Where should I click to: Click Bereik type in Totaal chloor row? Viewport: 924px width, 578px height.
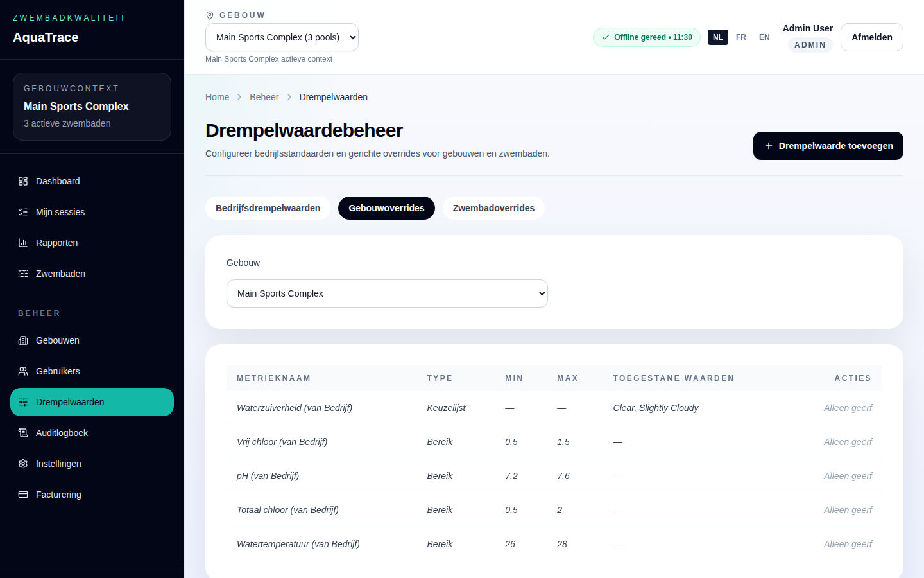tap(440, 510)
